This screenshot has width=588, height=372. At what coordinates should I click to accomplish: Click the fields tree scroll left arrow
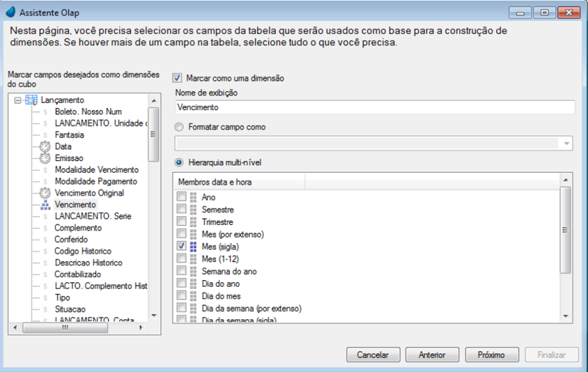(15, 327)
